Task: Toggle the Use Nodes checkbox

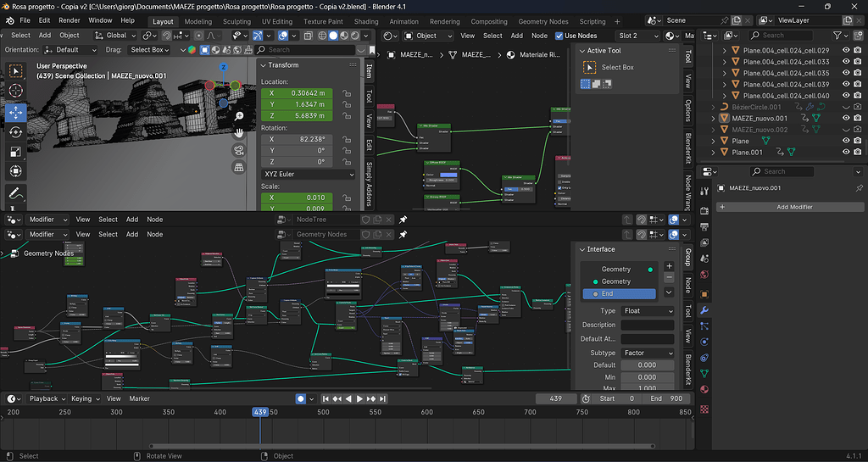Action: click(559, 36)
